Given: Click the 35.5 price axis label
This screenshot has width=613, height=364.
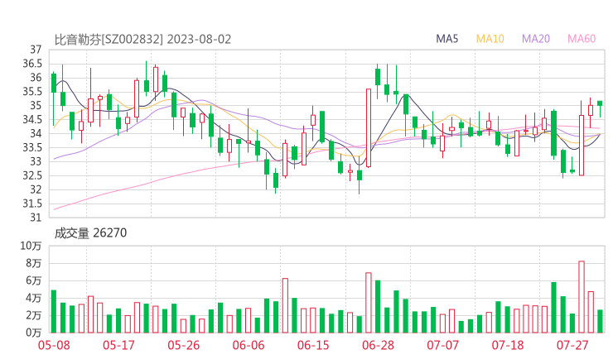Looking at the screenshot, I should click(32, 92).
